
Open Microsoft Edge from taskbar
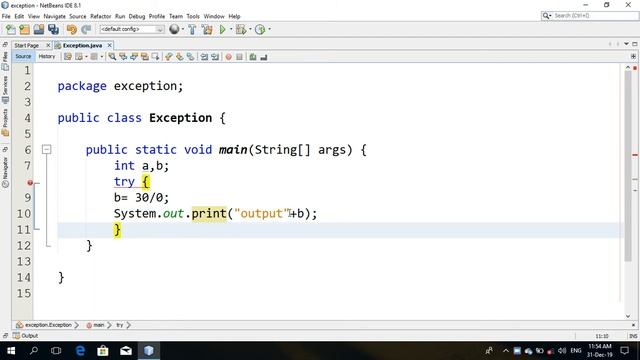(80, 351)
